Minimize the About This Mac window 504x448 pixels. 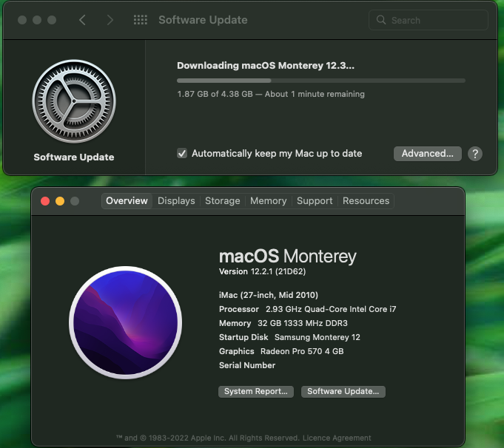pos(60,201)
